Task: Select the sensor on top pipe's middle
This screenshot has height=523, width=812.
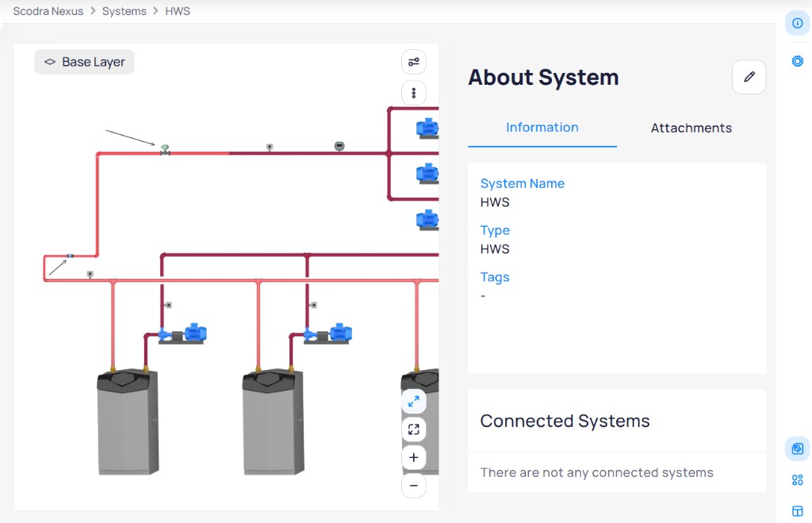Action: 270,147
